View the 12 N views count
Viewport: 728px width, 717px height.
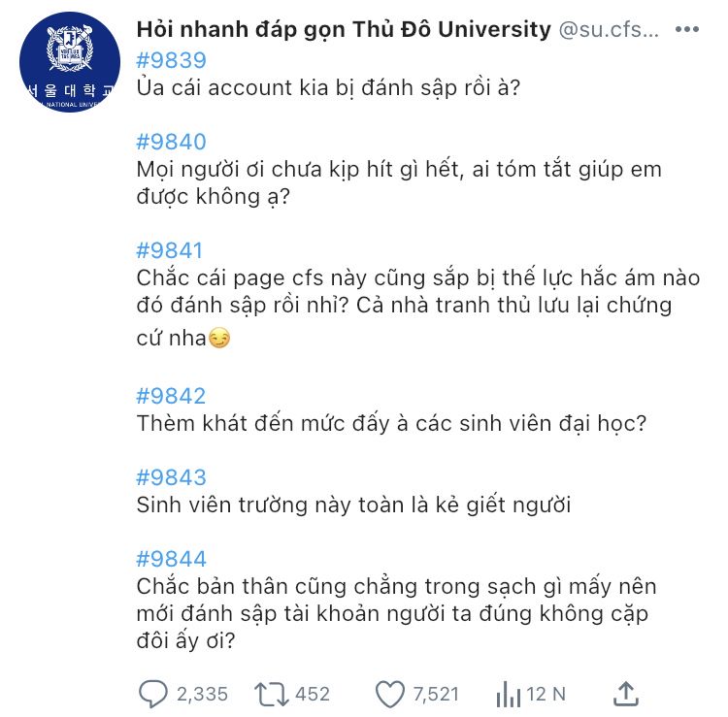coord(546,695)
